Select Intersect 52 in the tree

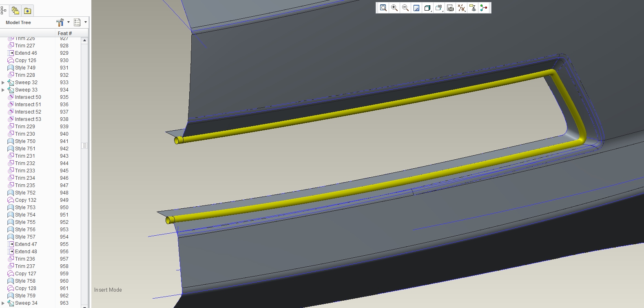pyautogui.click(x=28, y=112)
